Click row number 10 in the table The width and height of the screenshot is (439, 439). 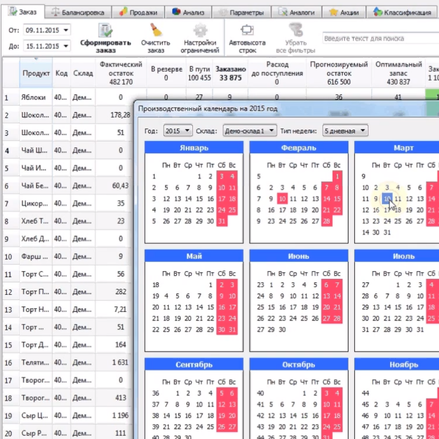[x=9, y=257]
